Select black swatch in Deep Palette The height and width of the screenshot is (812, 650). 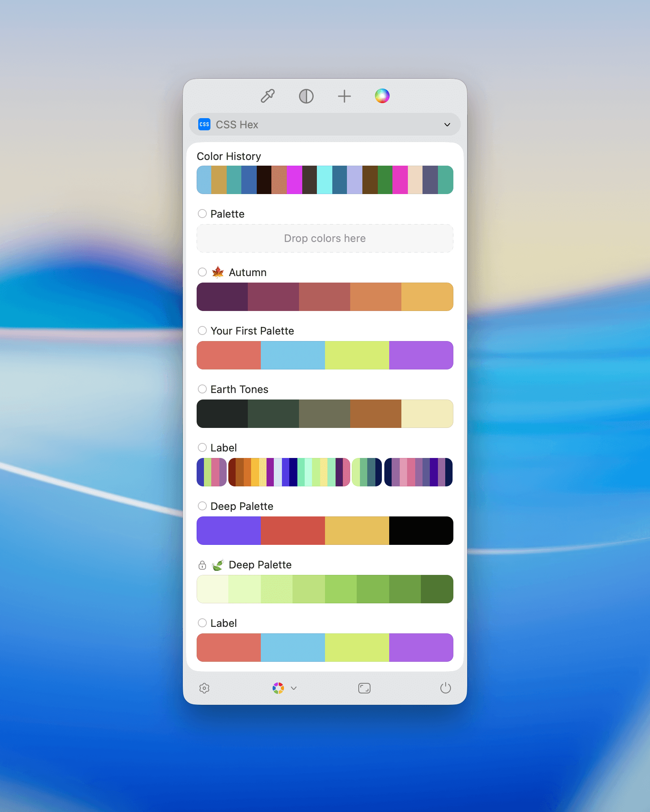click(x=421, y=531)
